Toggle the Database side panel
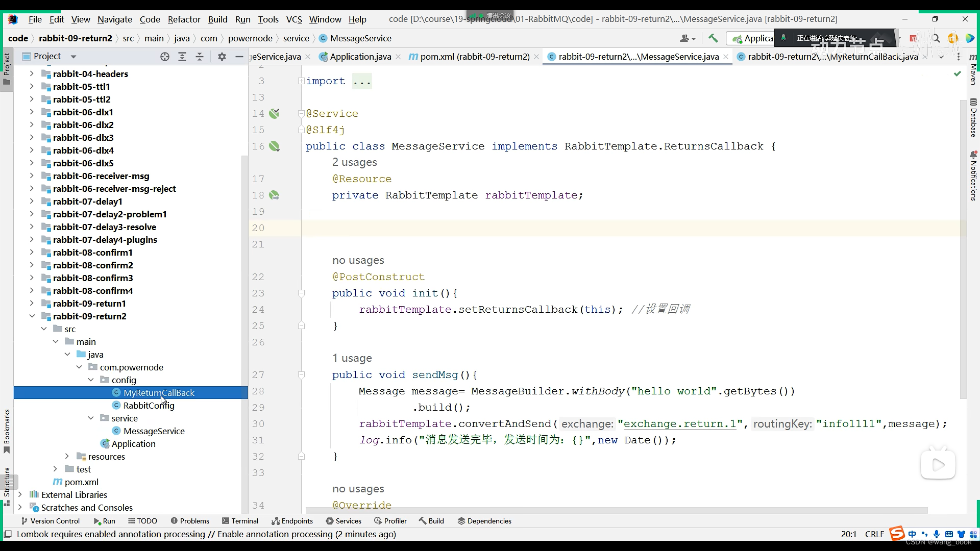Image resolution: width=980 pixels, height=551 pixels. tap(973, 117)
